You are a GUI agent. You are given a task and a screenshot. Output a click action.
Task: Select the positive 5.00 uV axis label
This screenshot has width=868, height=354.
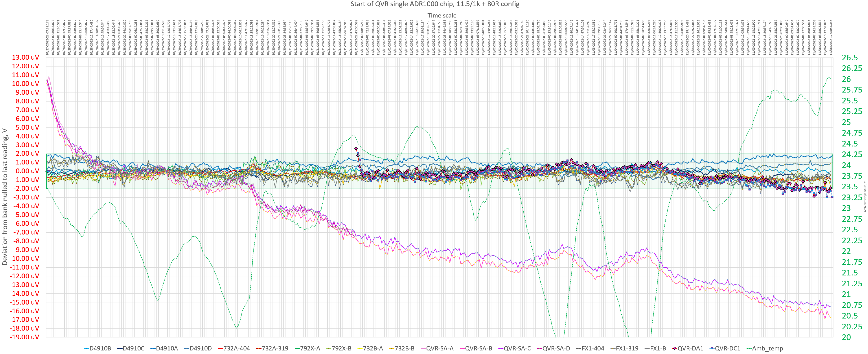click(27, 127)
